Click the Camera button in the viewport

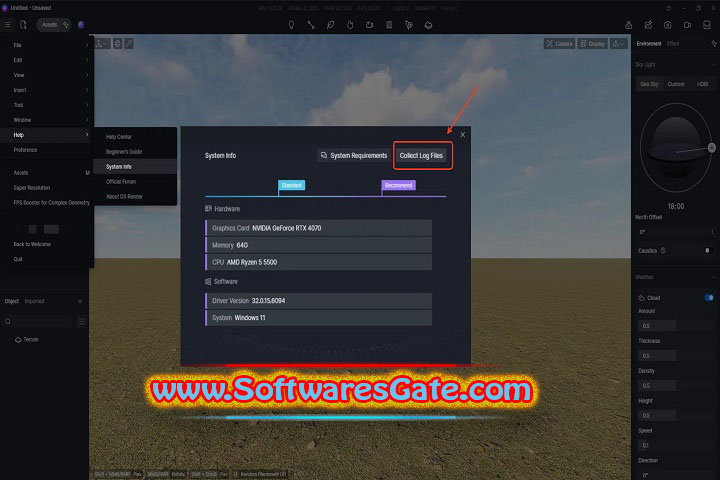point(559,44)
